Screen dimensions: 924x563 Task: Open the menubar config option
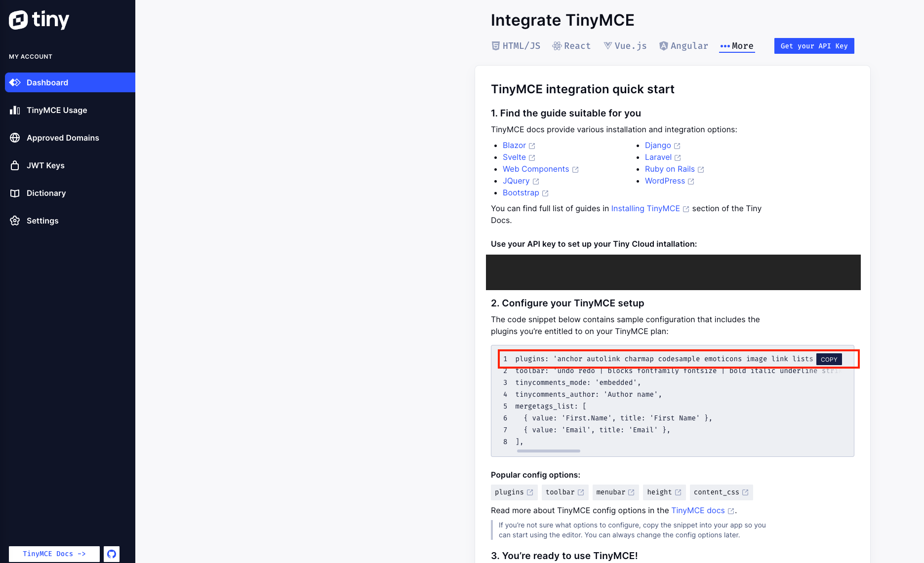[x=616, y=492]
